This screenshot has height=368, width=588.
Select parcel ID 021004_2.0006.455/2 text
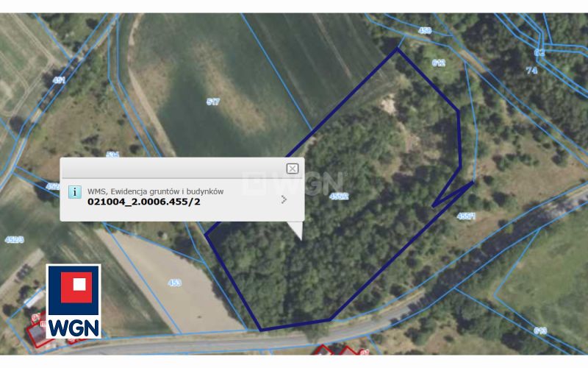143,202
